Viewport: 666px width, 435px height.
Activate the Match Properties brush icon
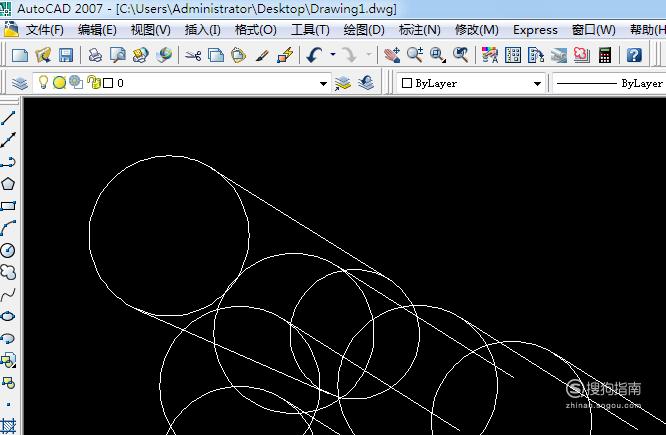tap(262, 56)
